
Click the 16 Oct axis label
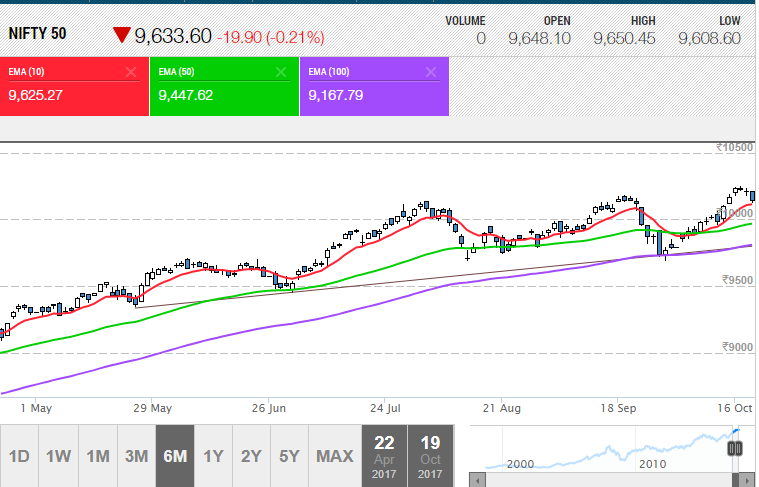pos(735,408)
